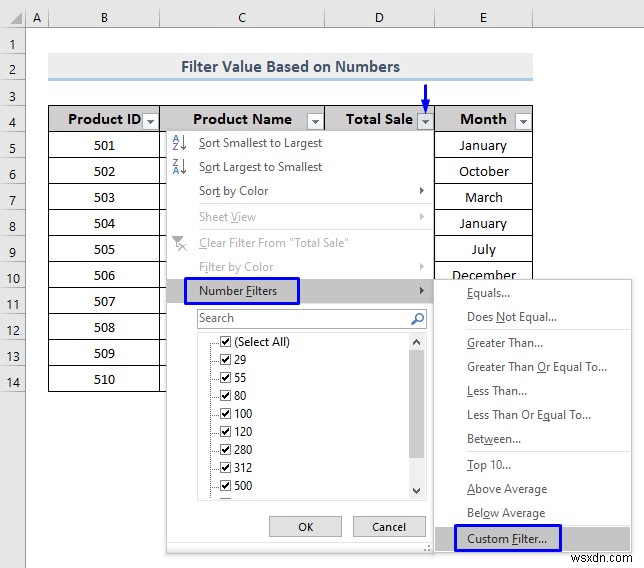Viewport: 644px width, 568px height.
Task: Click the Sort Largest to Smallest Z-A icon
Action: (179, 167)
